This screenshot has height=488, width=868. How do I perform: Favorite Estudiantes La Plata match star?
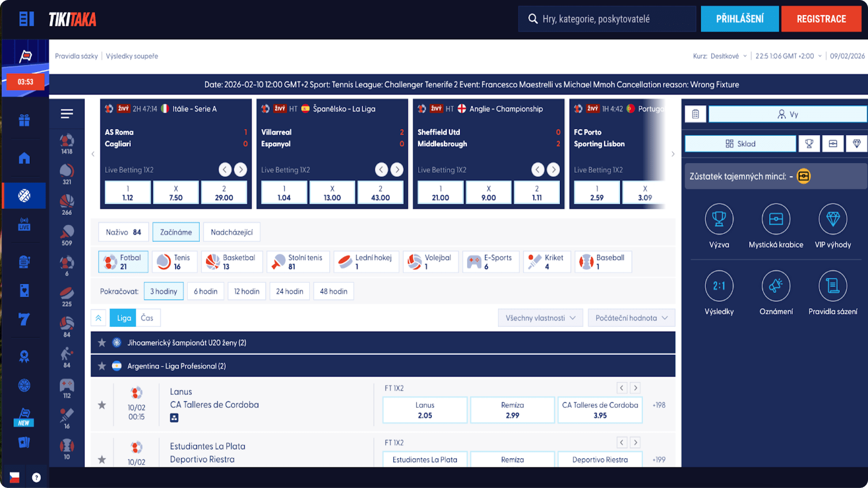point(101,460)
